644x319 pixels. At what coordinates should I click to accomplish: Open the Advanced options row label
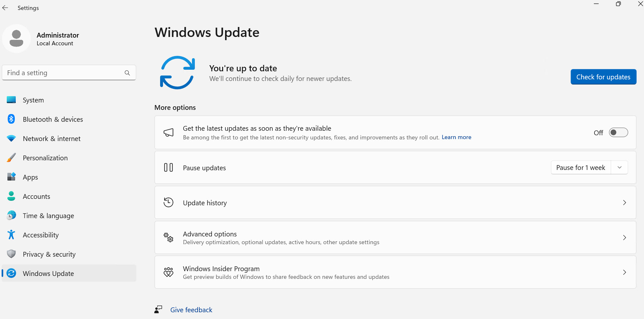coord(210,234)
